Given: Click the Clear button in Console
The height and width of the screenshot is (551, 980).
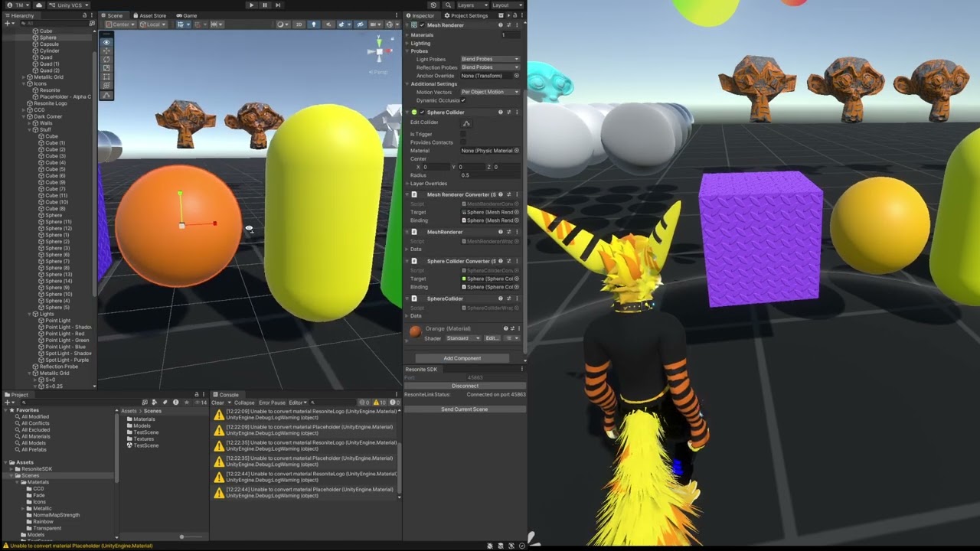Looking at the screenshot, I should click(218, 403).
